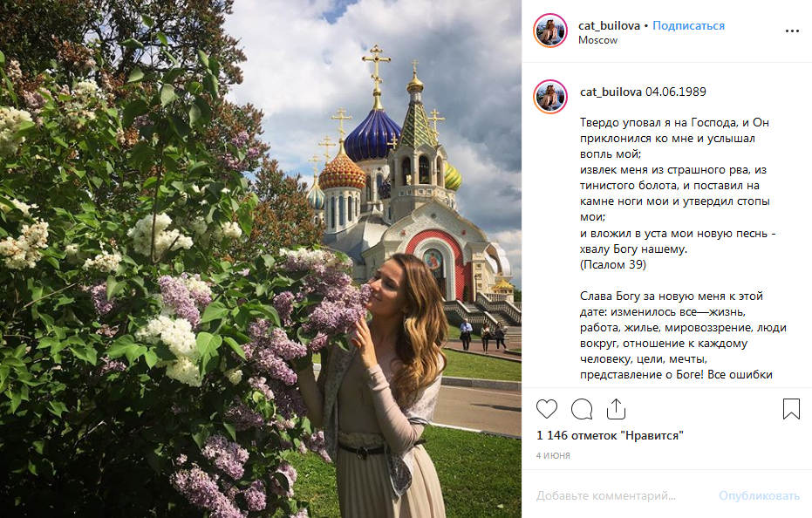
Task: Click the "(Псалом 39)" line in the caption
Action: click(612, 264)
